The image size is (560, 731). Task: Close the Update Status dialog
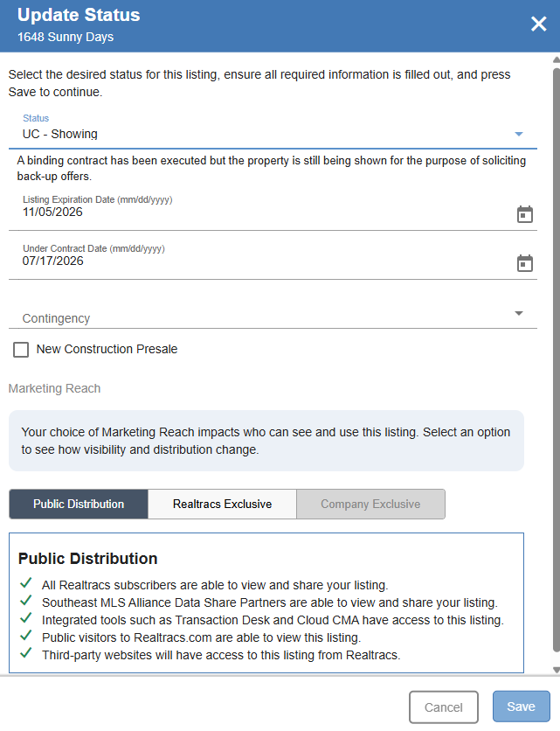point(538,24)
